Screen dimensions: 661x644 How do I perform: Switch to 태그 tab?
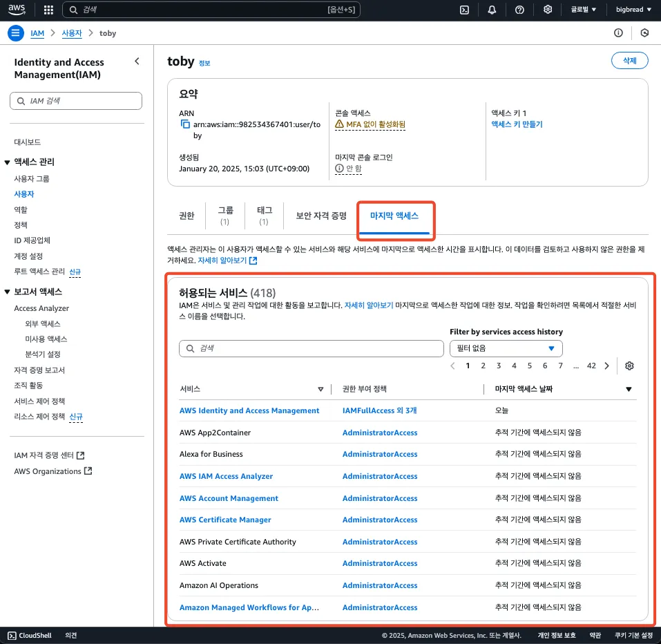coord(265,216)
